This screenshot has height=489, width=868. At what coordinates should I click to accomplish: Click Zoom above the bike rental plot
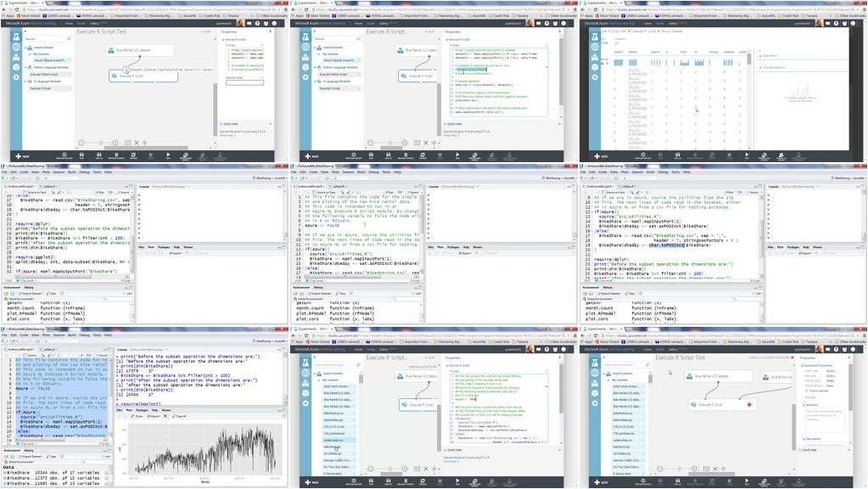click(137, 416)
